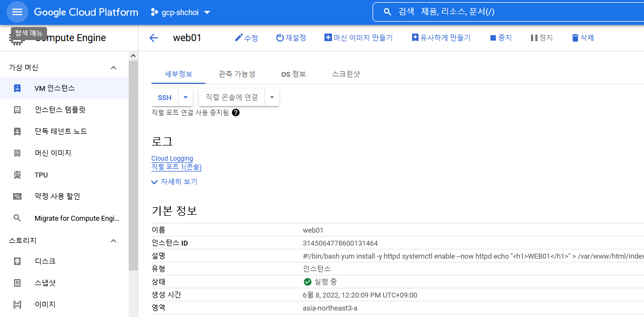
Task: Collapse the 스토리지 sidebar section
Action: 114,241
